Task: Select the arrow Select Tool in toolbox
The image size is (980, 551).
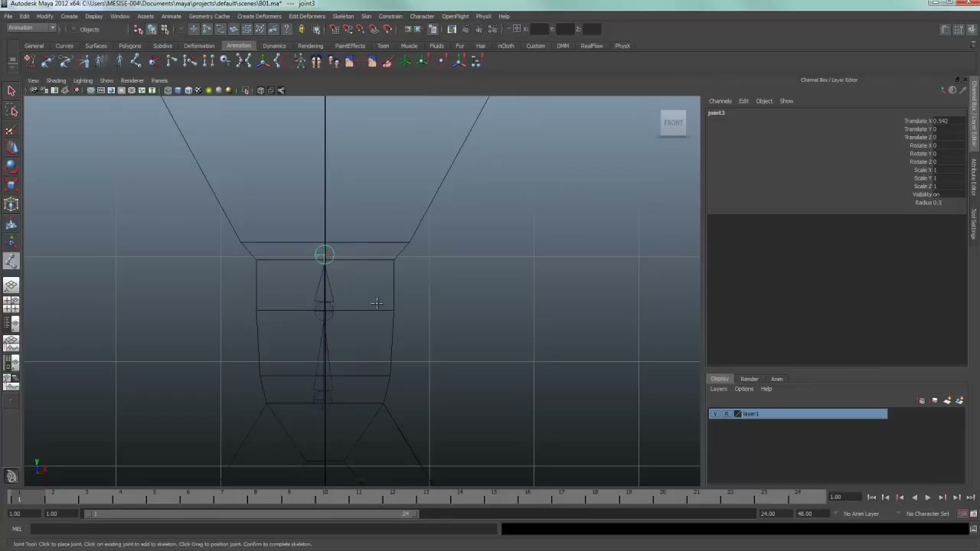Action: 11,91
